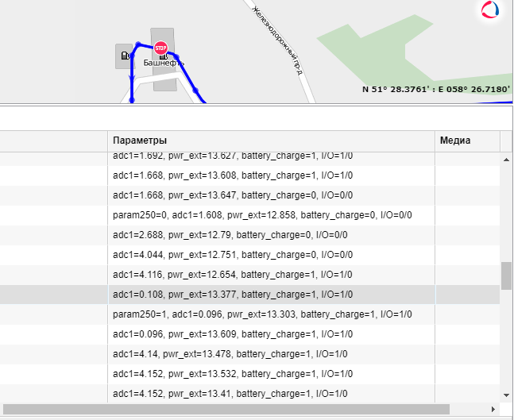Select the row starting with param250=1
514x420 pixels.
tap(262, 314)
